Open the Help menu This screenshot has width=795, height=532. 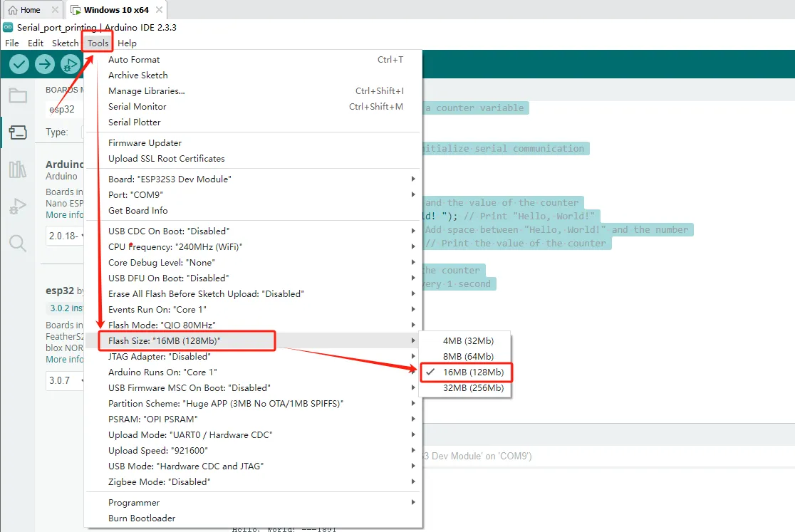point(128,43)
